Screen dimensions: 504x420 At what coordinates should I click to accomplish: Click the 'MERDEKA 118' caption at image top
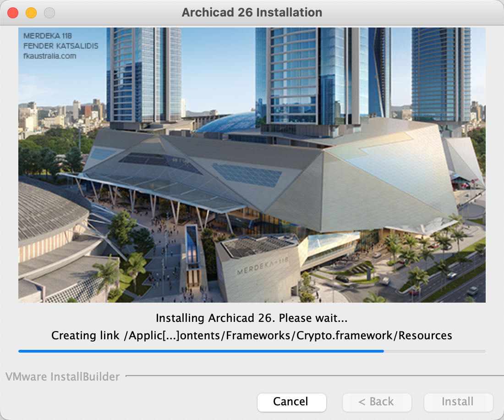[48, 36]
